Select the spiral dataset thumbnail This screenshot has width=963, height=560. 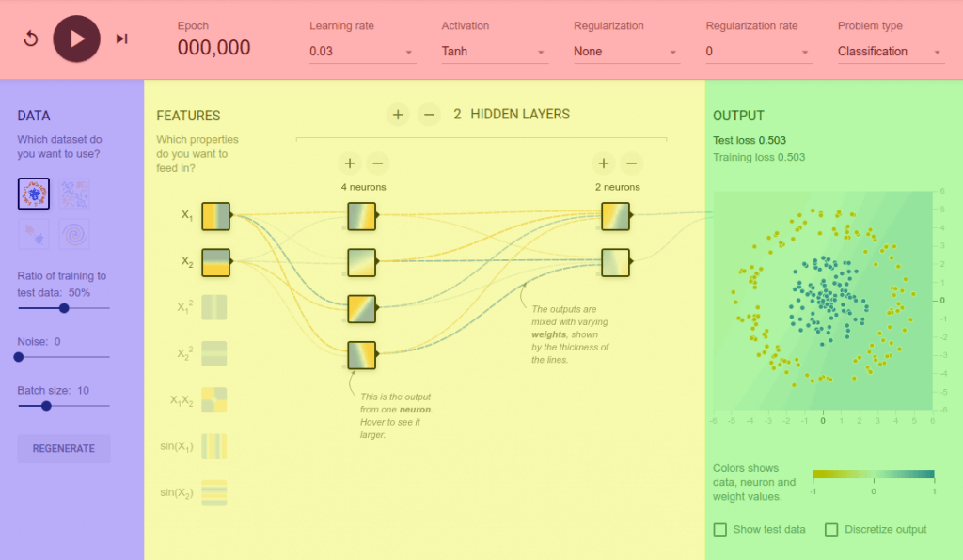(x=74, y=234)
